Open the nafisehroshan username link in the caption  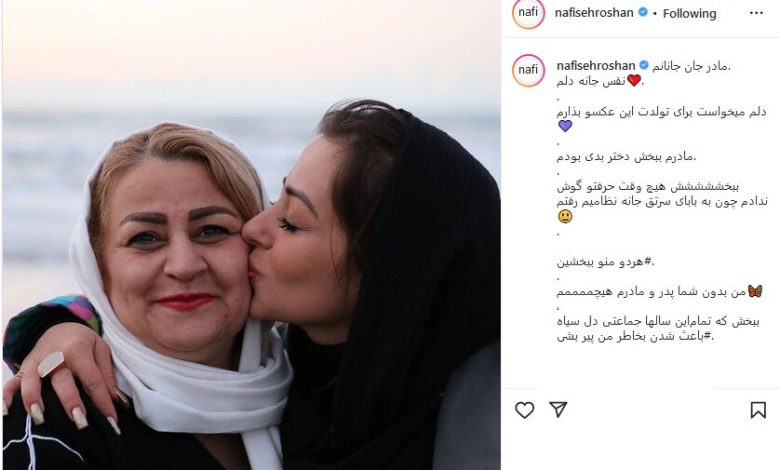click(x=596, y=66)
